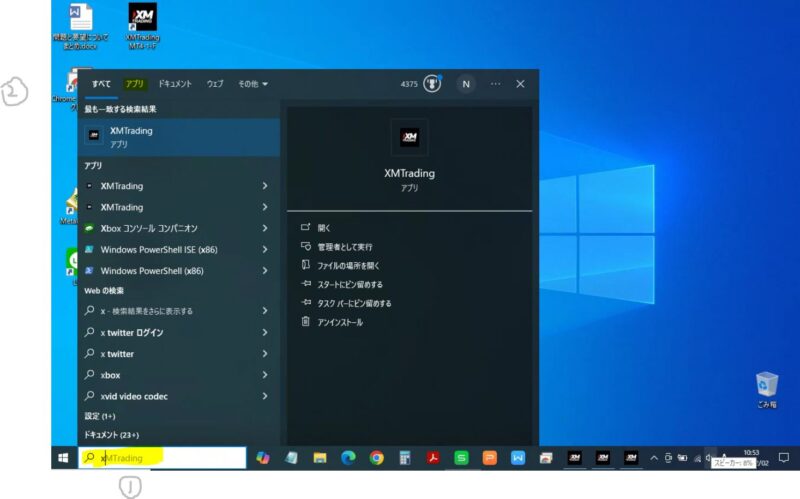
Task: Click the taskbar search box containing XMTrading
Action: point(162,458)
